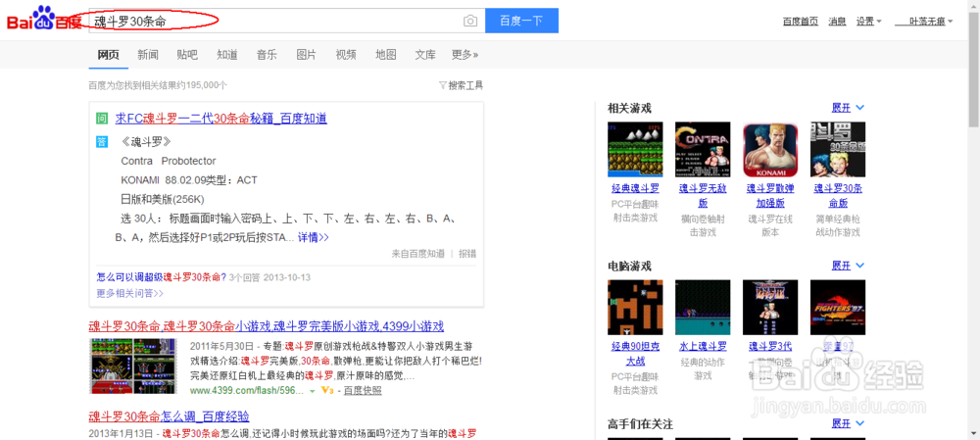Viewport: 980px width, 440px height.
Task: Click the 百度一下 search button
Action: 521,22
